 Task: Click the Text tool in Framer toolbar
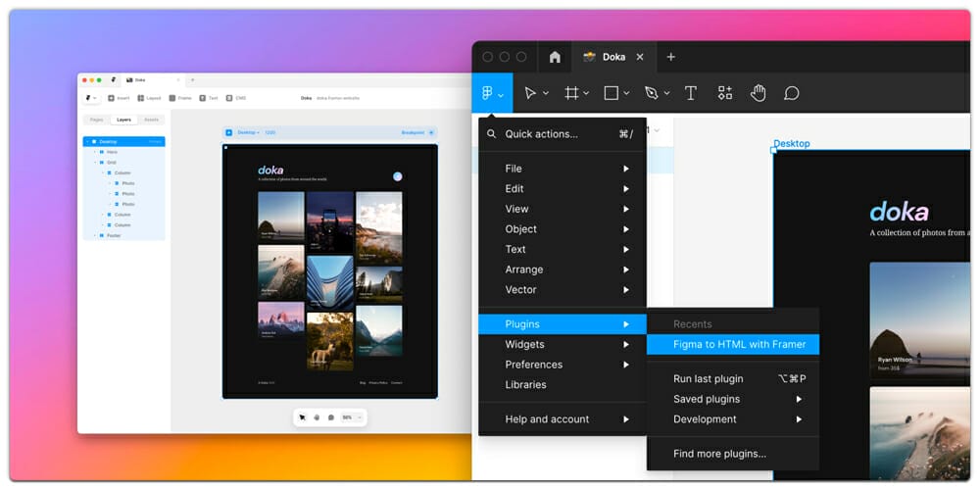(x=209, y=98)
